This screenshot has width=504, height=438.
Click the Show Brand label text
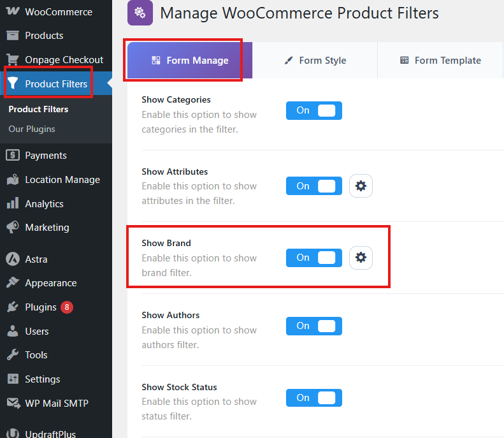coord(166,243)
